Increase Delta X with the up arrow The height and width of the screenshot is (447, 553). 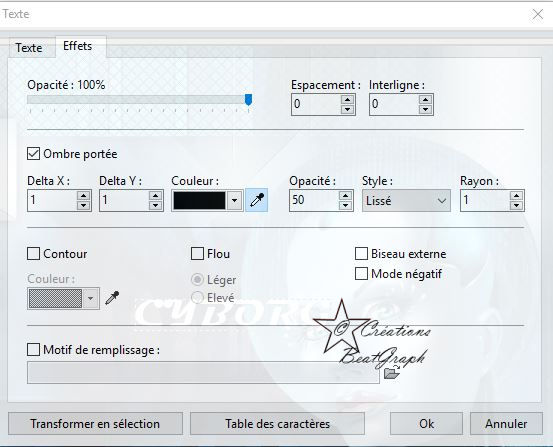(x=84, y=195)
